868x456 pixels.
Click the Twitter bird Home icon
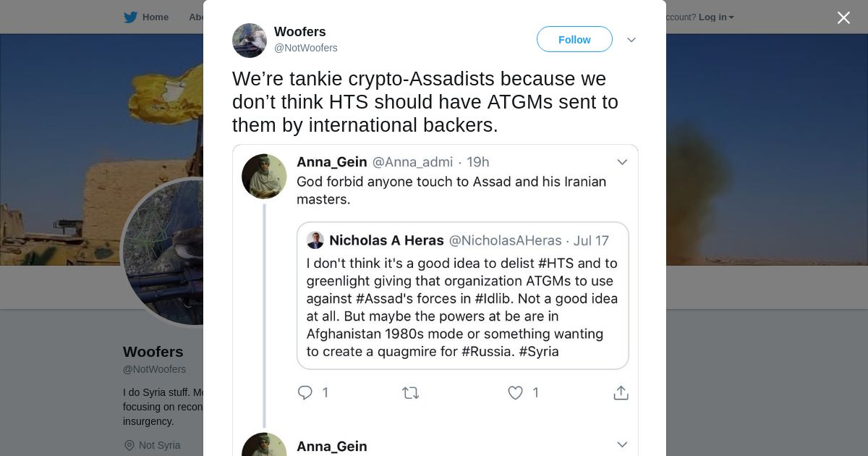[130, 17]
